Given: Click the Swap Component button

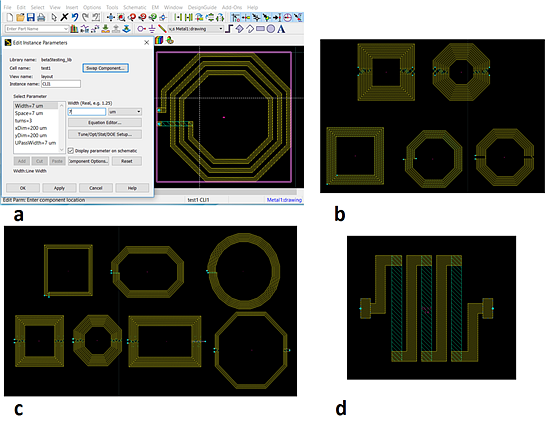Looking at the screenshot, I should (106, 68).
